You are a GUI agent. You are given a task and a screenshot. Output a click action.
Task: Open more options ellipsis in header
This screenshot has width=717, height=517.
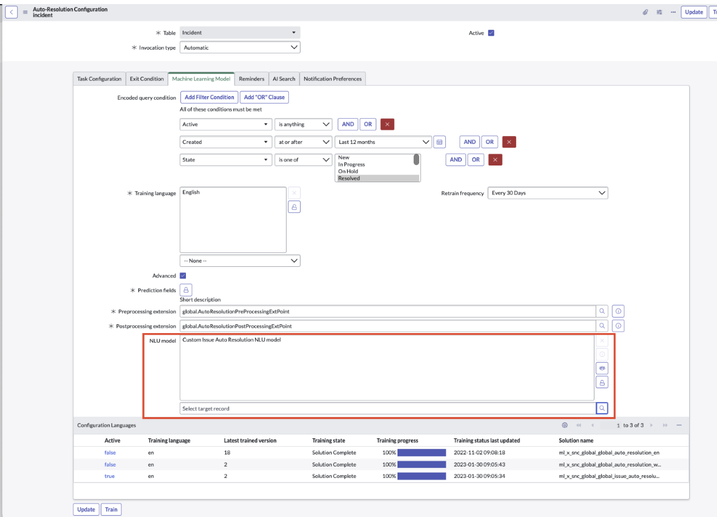[x=673, y=12]
